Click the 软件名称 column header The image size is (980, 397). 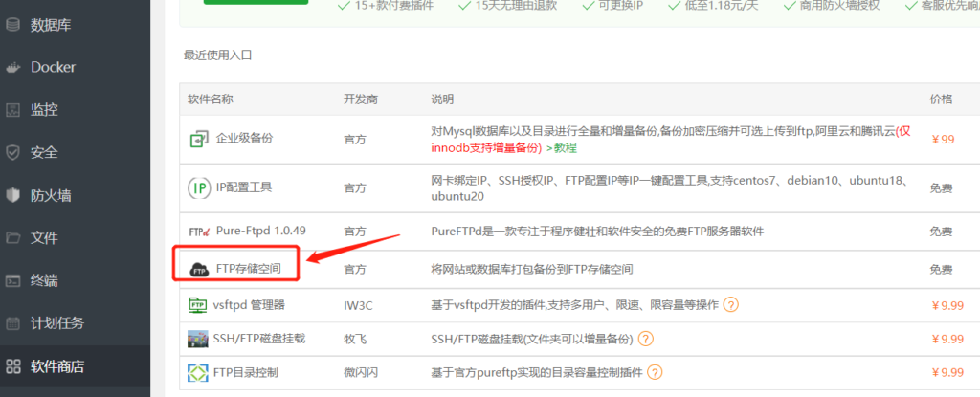[211, 99]
